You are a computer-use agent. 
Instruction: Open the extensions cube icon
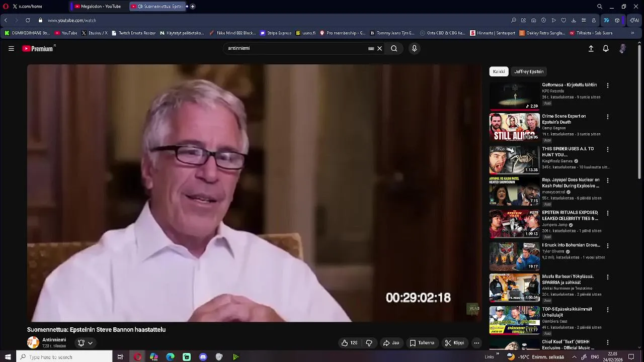(617, 20)
